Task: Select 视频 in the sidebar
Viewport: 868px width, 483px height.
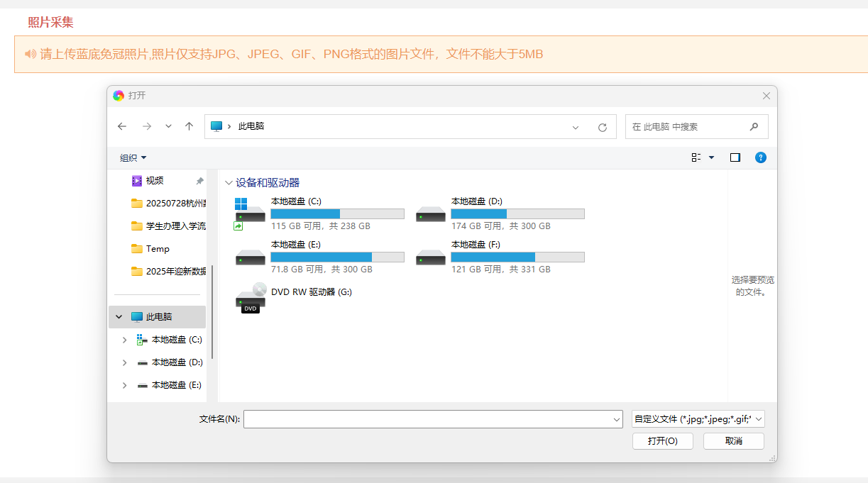Action: [x=155, y=181]
